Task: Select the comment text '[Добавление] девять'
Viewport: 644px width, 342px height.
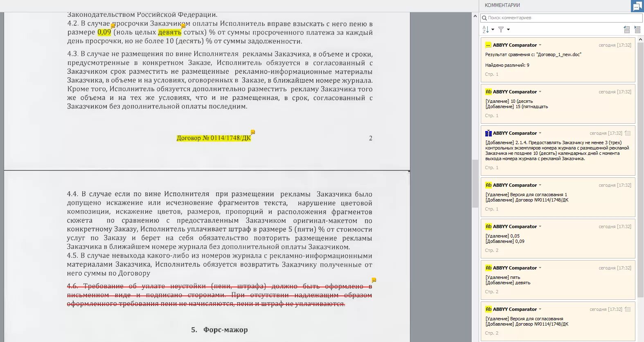Action: point(508,283)
